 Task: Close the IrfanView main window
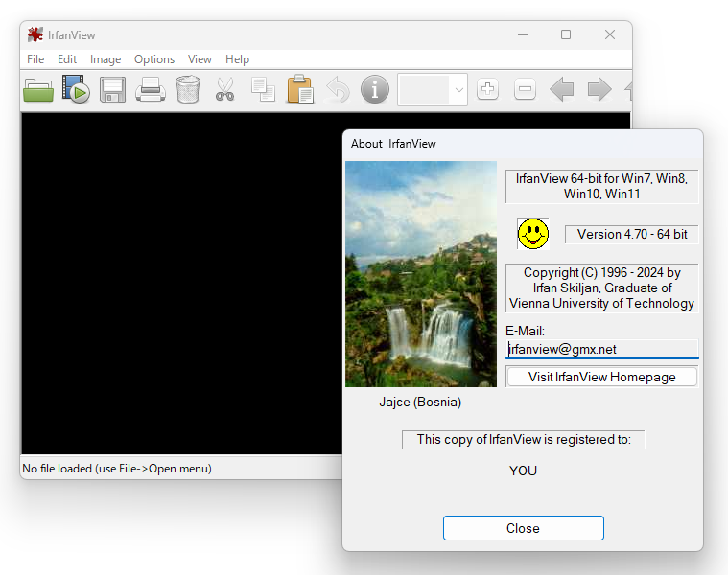tap(610, 34)
